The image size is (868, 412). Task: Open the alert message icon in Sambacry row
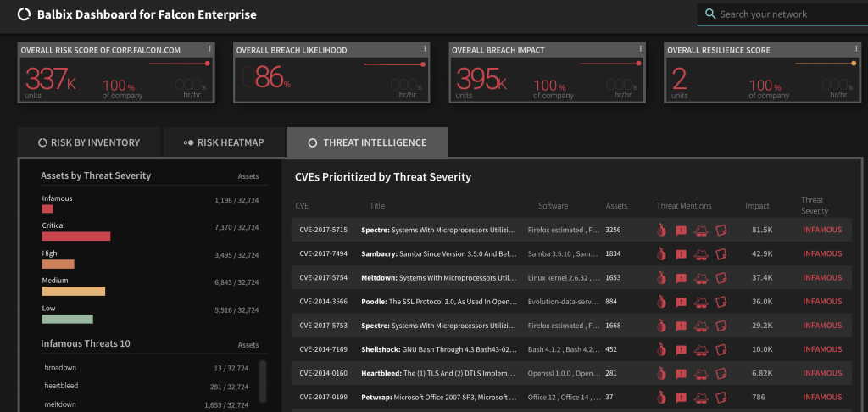(681, 253)
